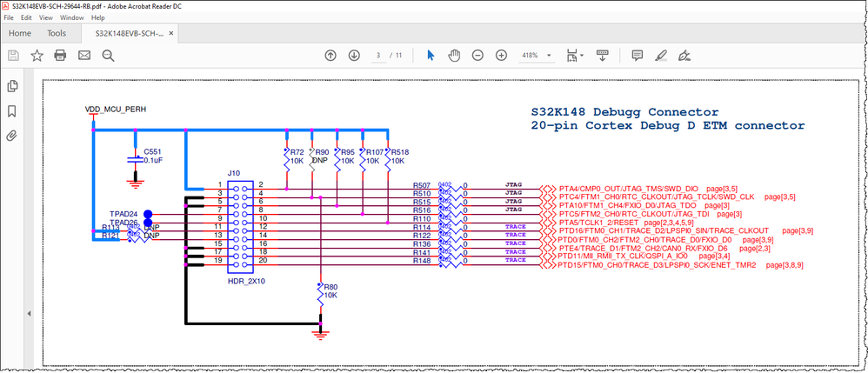Switch to the Tools tab
The image size is (868, 373).
pyautogui.click(x=57, y=33)
